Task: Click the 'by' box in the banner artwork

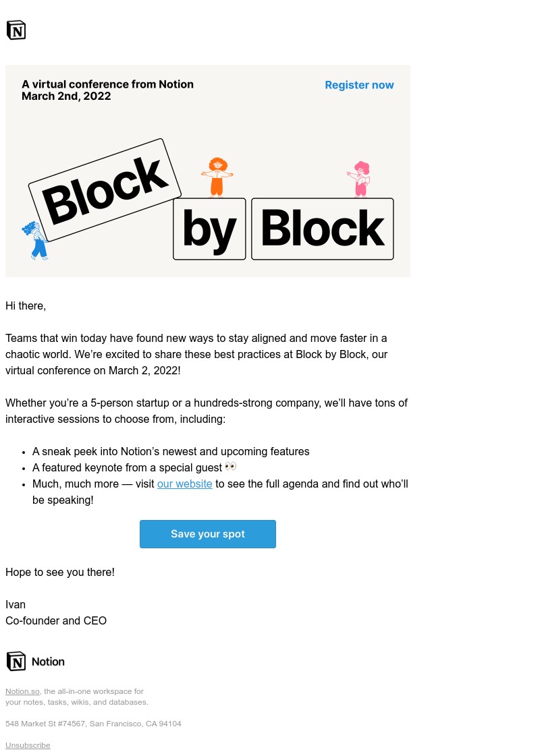Action: [209, 228]
